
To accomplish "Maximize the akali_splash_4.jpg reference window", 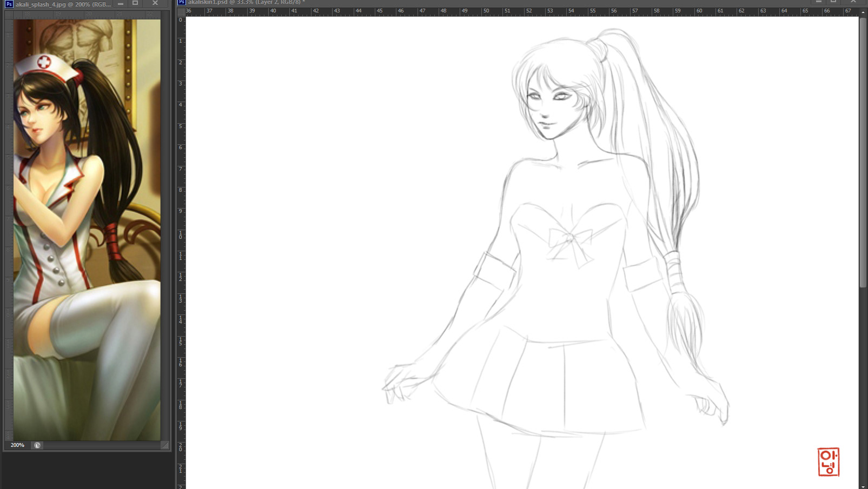I will coord(135,3).
